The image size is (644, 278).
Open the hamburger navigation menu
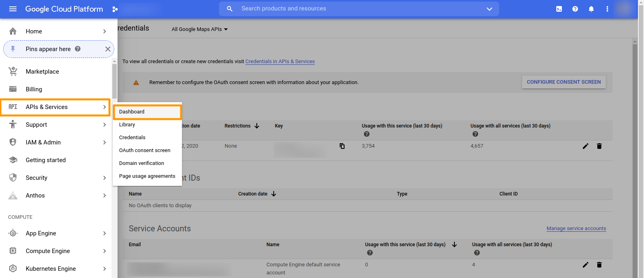click(x=13, y=9)
